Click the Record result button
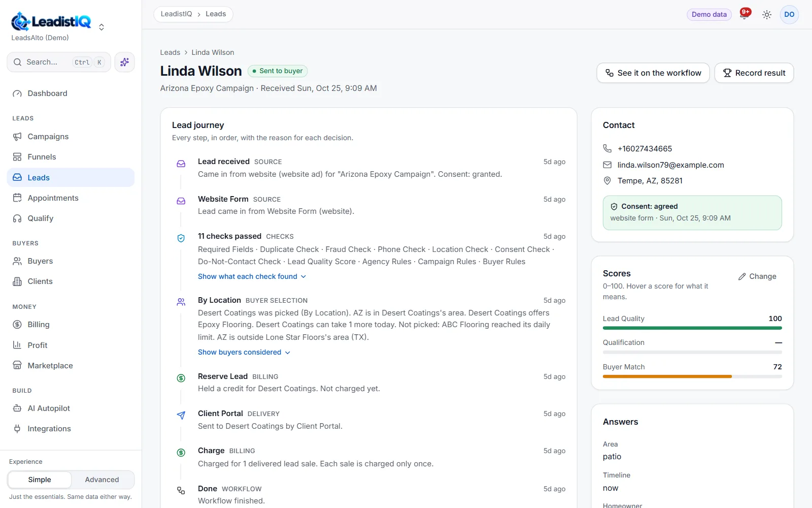Viewport: 812px width, 508px height. (754, 73)
